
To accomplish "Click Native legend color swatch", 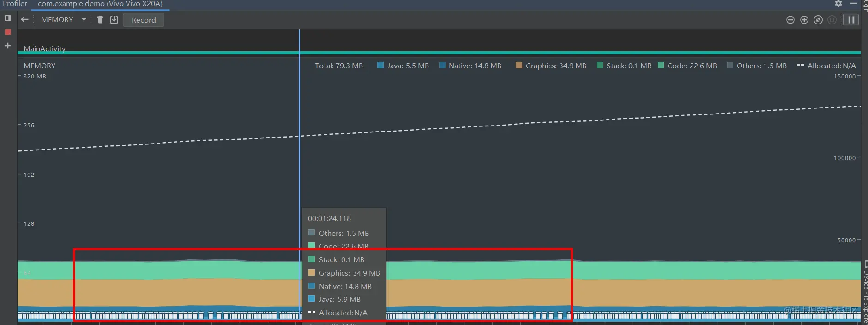I will (442, 65).
